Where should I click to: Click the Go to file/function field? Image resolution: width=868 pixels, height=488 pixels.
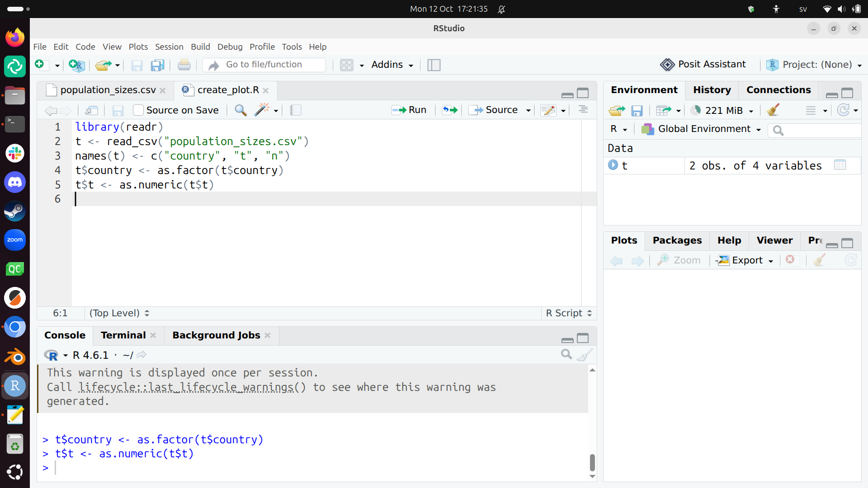(264, 65)
